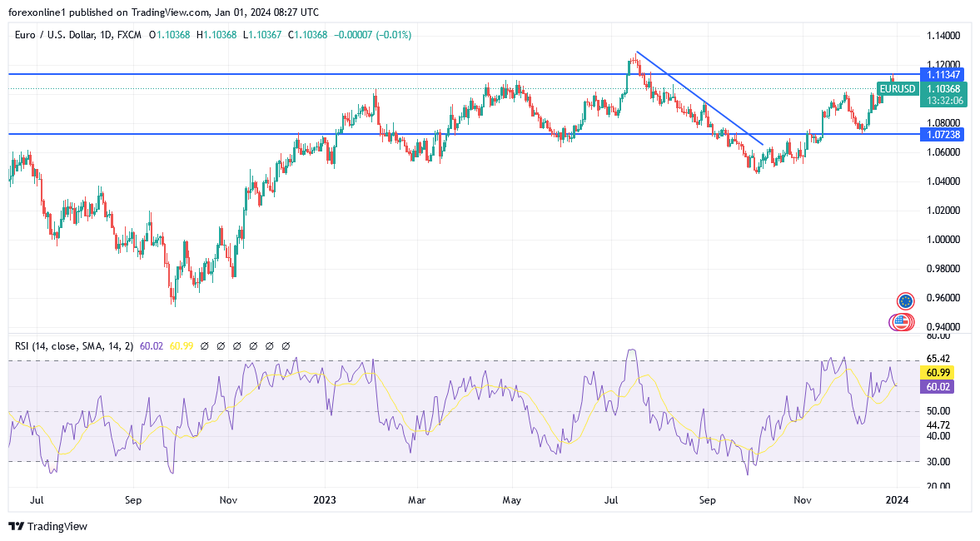
Task: Select the lower horizontal support line
Action: click(464, 134)
